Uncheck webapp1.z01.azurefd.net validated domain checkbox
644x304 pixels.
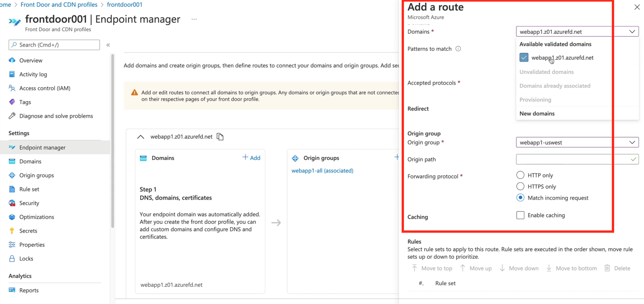523,57
